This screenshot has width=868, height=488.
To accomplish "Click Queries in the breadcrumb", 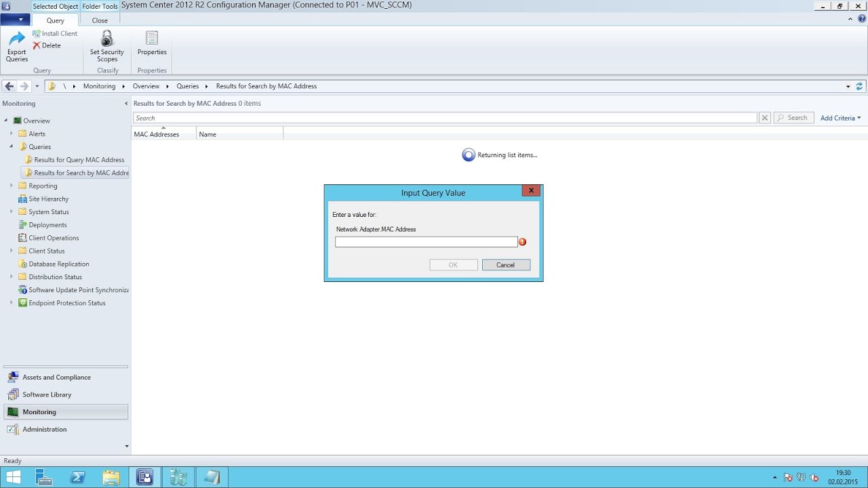I will [x=188, y=86].
